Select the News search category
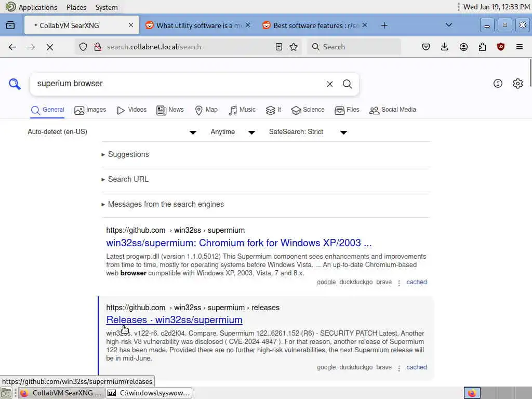The image size is (532, 399). coord(170,110)
